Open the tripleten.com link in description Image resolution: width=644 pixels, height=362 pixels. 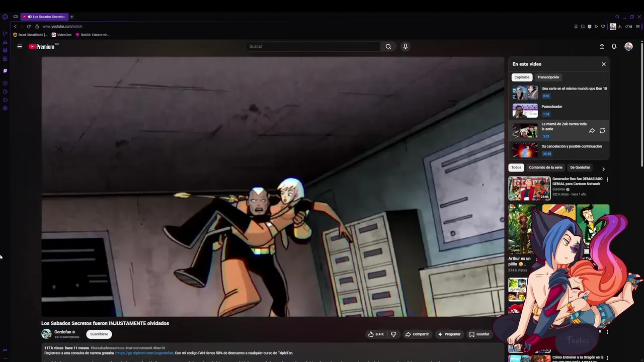point(144,353)
